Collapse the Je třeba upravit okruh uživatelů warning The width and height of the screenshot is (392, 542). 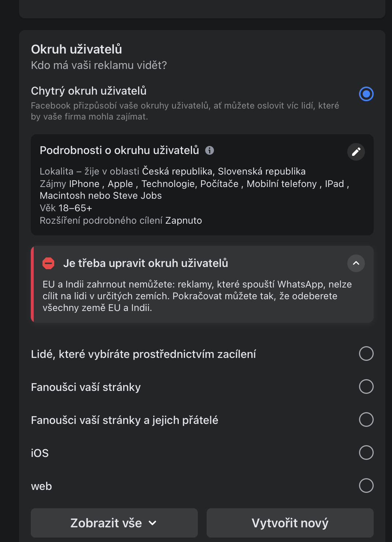click(356, 263)
